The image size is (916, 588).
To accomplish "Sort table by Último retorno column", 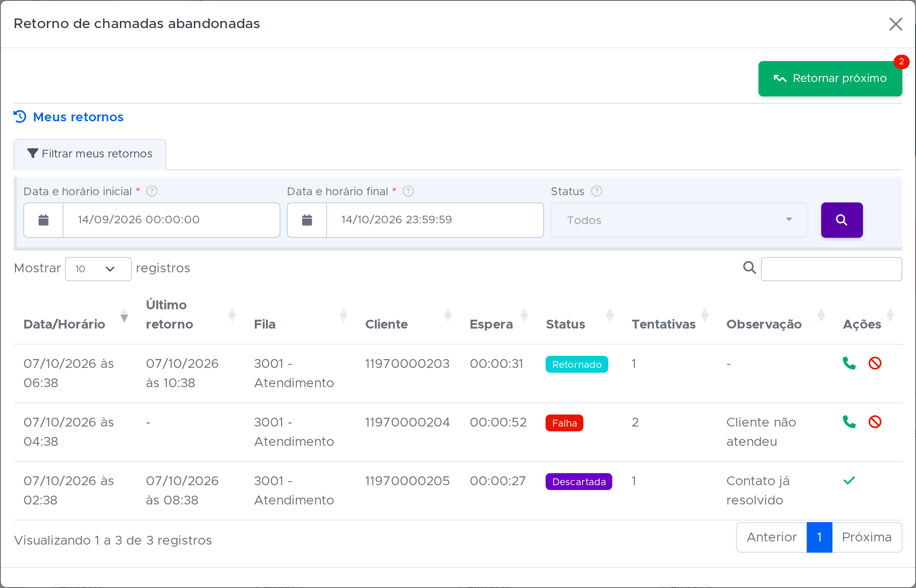I will (x=191, y=314).
